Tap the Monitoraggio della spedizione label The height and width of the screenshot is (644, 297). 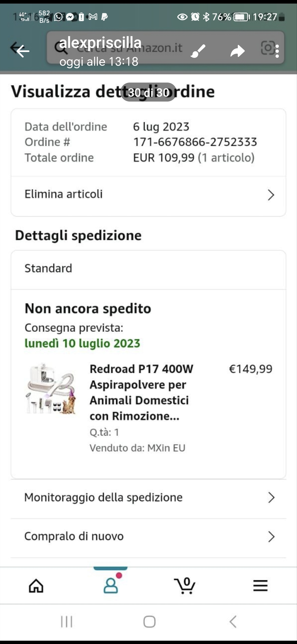point(103,498)
